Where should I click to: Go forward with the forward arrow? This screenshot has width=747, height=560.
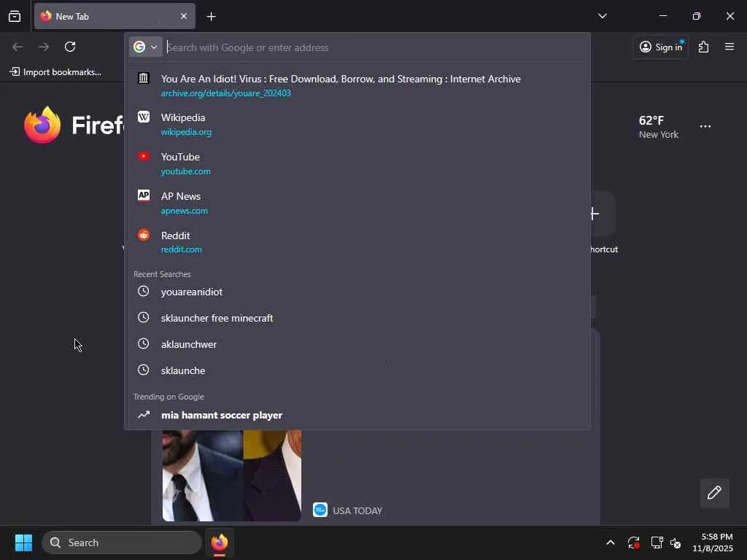44,47
